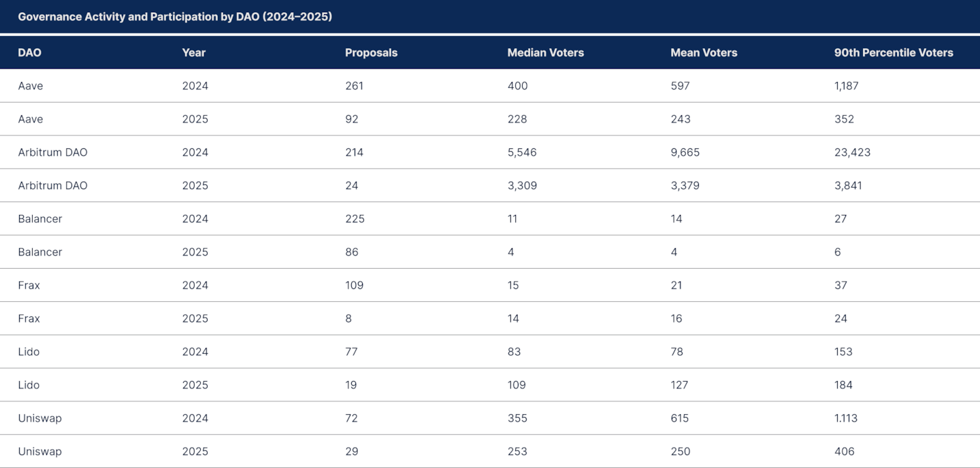Select the Aave 2024 row name
The image size is (980, 468).
[31, 86]
